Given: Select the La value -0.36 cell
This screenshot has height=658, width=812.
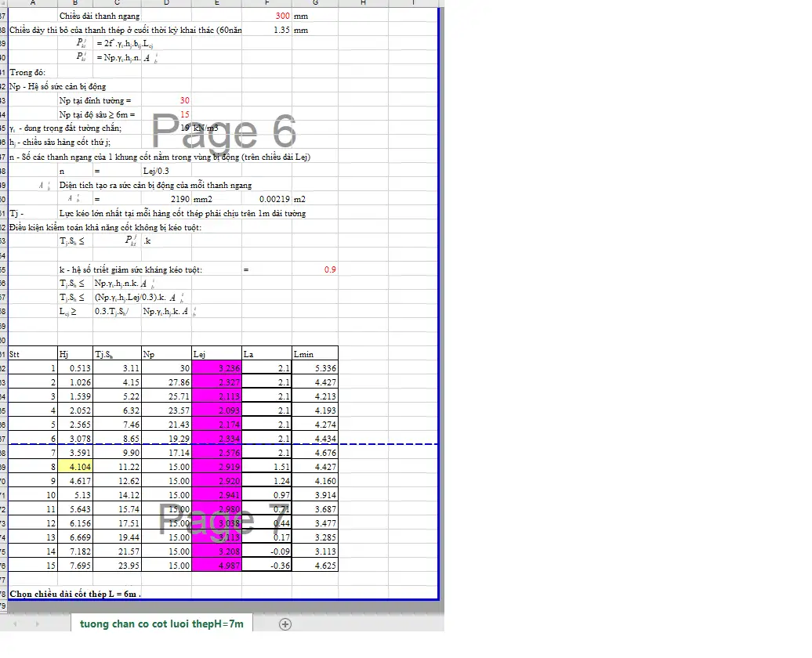Looking at the screenshot, I should click(266, 566).
